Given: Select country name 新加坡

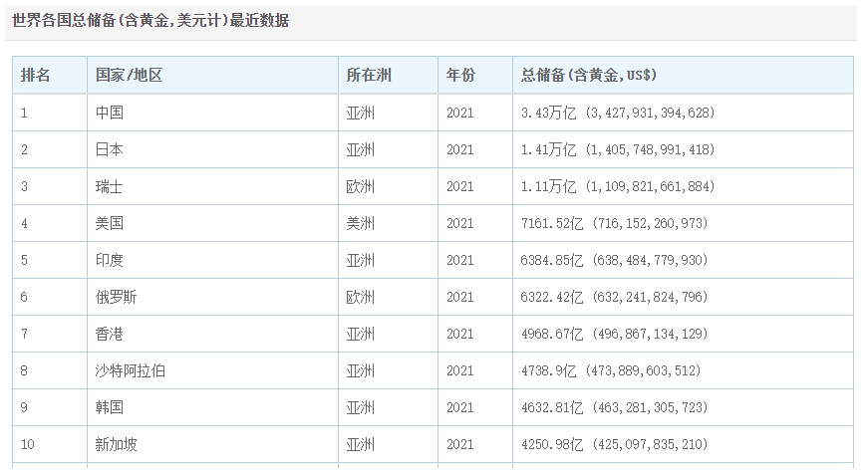Looking at the screenshot, I should click(x=117, y=444).
